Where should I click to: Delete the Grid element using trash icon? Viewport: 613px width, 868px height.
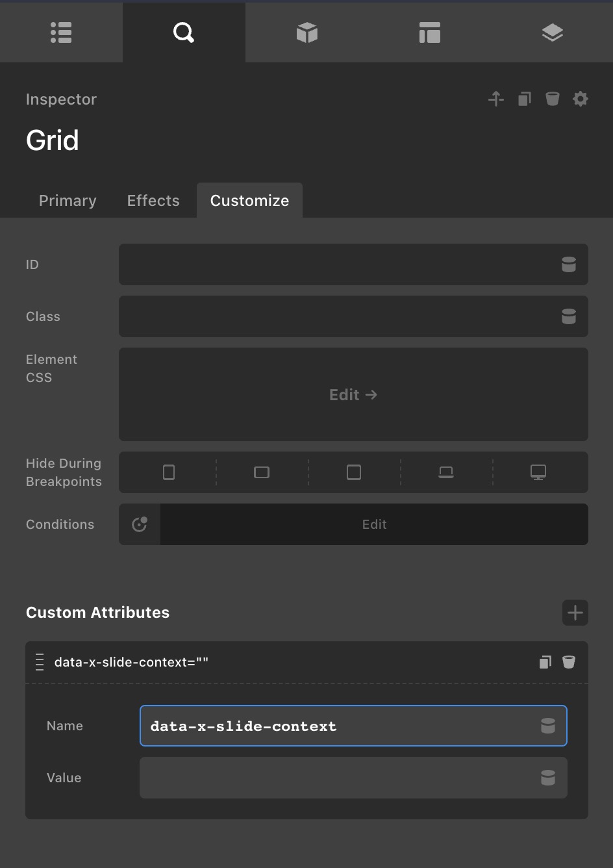click(x=552, y=99)
